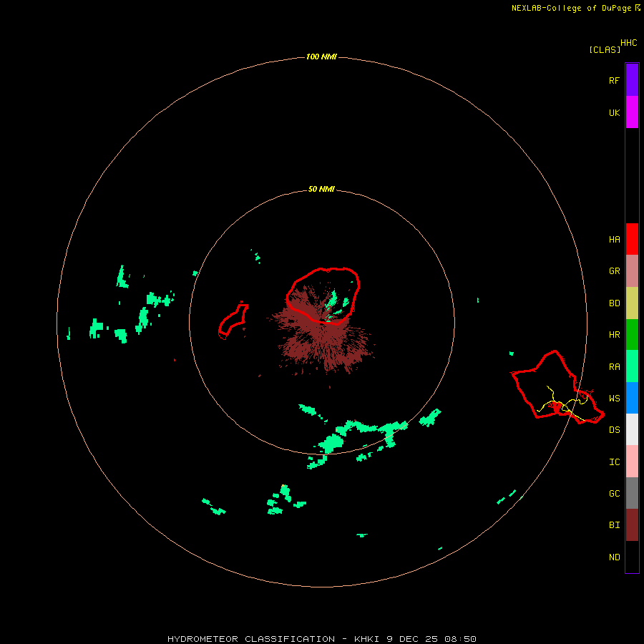Image resolution: width=644 pixels, height=644 pixels.
Task: Click the BD legend label
Action: [x=614, y=303]
